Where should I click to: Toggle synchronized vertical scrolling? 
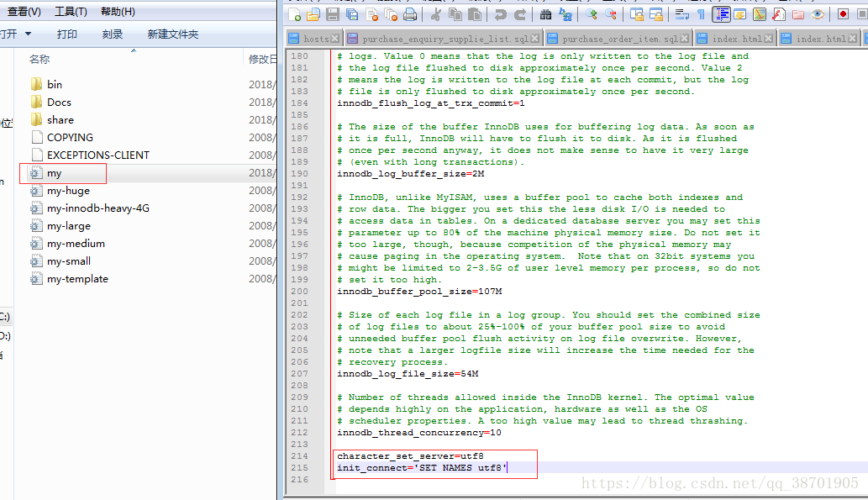tap(637, 14)
